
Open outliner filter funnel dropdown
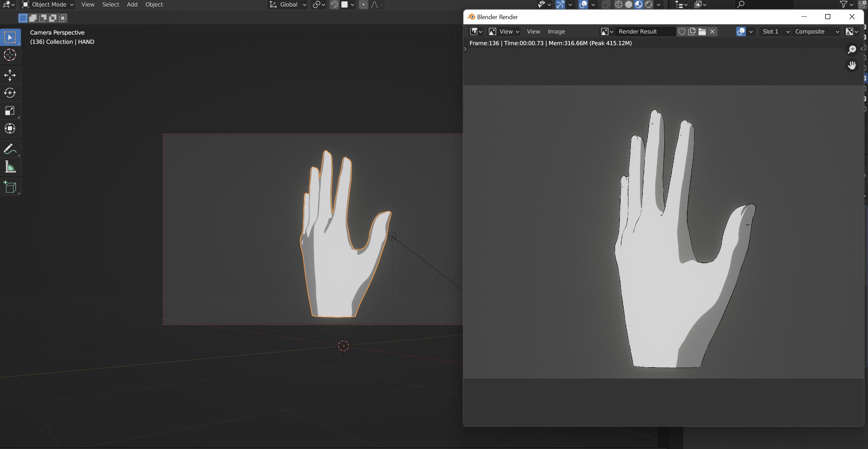[846, 4]
